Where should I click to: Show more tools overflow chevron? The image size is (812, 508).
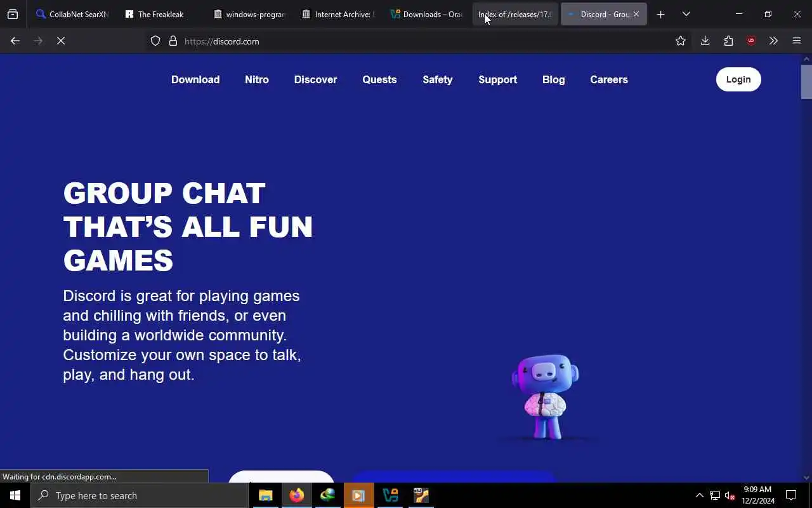773,41
